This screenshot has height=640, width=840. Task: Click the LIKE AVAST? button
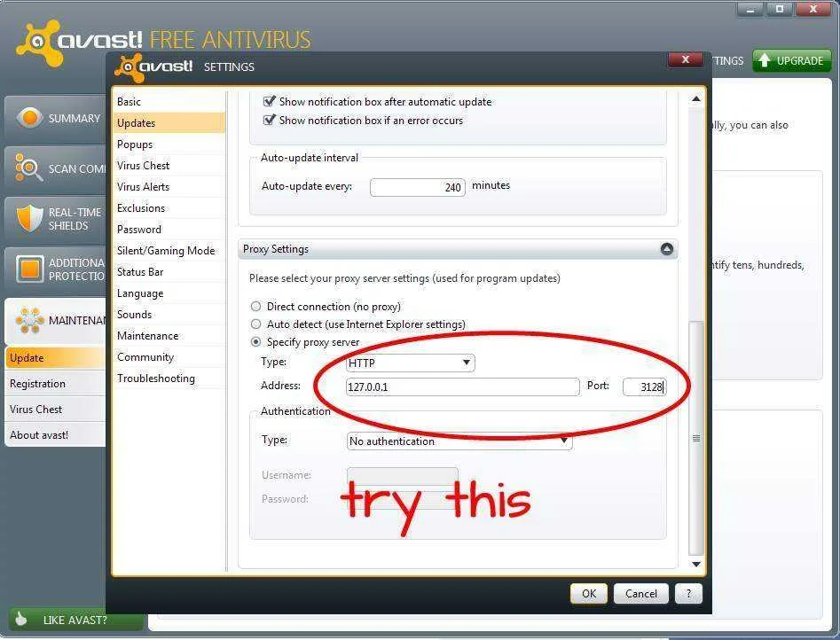[x=76, y=620]
